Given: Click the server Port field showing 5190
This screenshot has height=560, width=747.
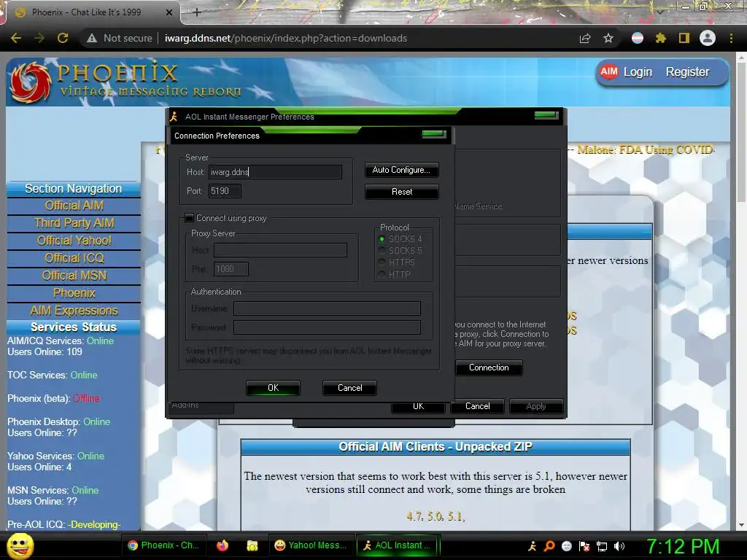Looking at the screenshot, I should click(x=225, y=191).
